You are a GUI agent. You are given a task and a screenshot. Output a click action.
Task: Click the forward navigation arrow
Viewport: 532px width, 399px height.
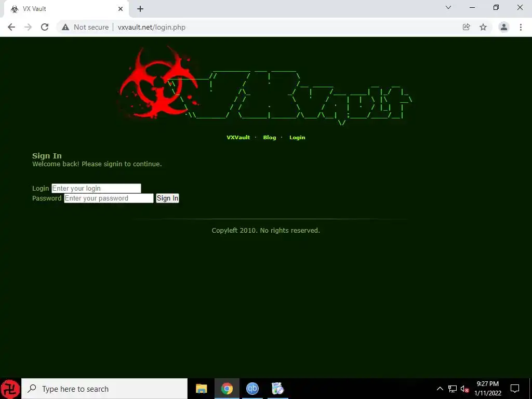pyautogui.click(x=28, y=27)
